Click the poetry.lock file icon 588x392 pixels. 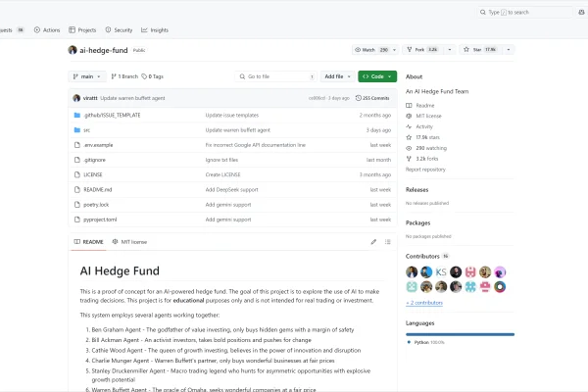coord(77,205)
